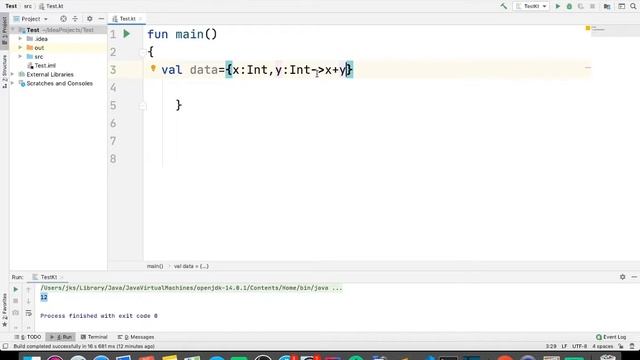Image resolution: width=640 pixels, height=360 pixels.
Task: Open the TODO tool window tab
Action: (28, 337)
